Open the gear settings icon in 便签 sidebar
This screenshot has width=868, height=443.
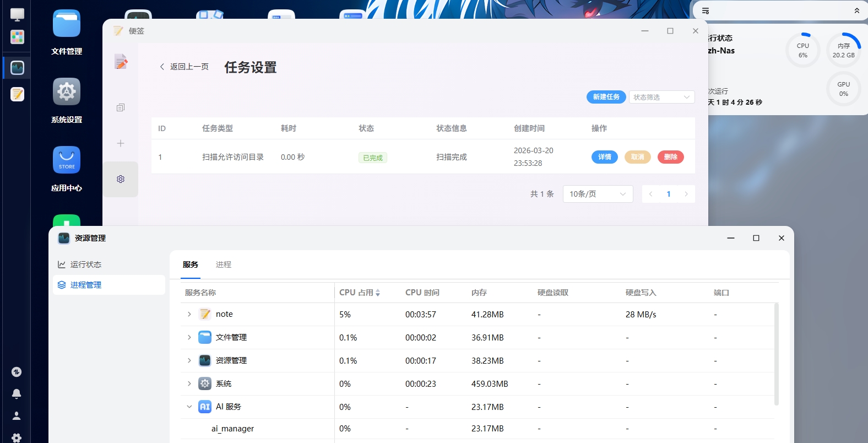point(121,179)
